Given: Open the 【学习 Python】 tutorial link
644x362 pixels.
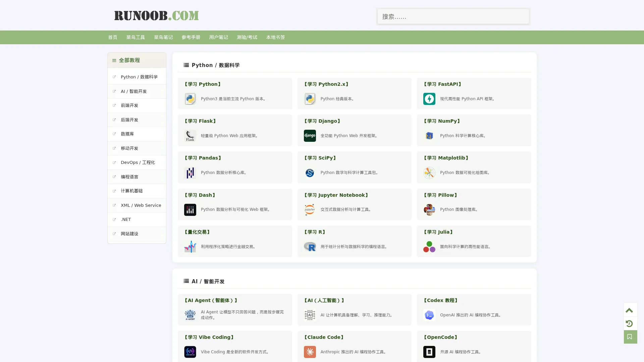Looking at the screenshot, I should click(203, 84).
